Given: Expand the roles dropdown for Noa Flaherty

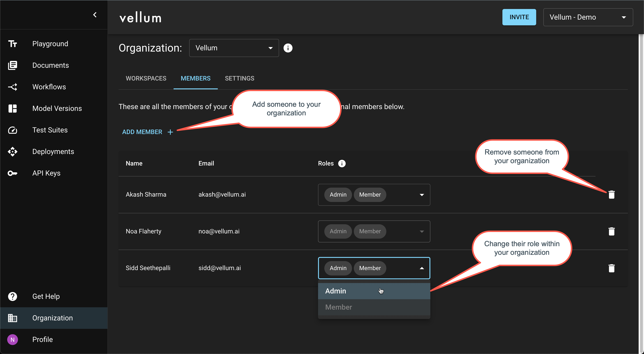Looking at the screenshot, I should click(x=422, y=231).
